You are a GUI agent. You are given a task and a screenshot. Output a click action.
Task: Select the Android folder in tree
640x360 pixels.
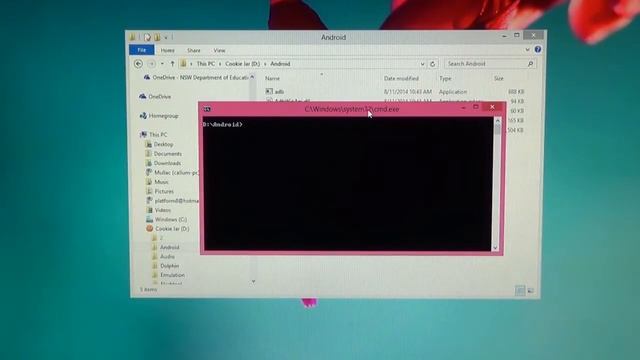click(x=169, y=247)
